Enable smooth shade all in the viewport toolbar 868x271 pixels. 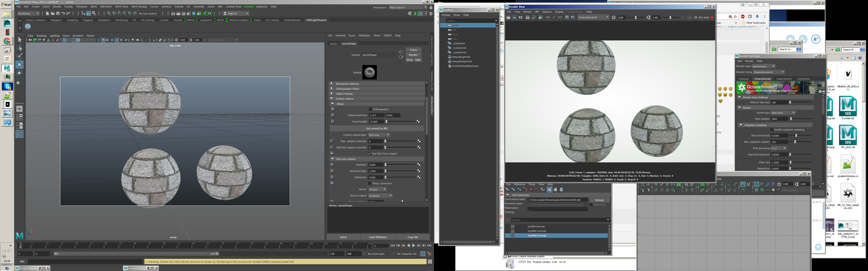103,40
